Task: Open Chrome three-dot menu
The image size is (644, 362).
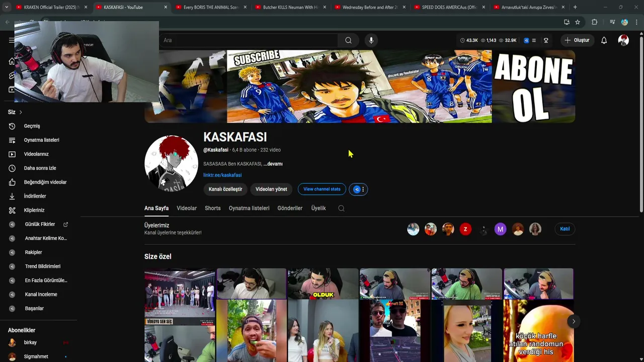Action: click(636, 22)
